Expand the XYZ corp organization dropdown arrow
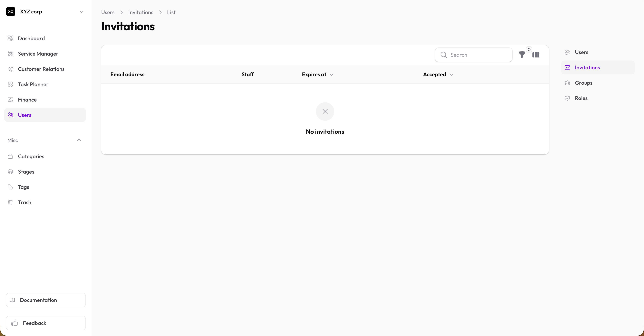Viewport: 644px width, 336px height. pyautogui.click(x=81, y=12)
